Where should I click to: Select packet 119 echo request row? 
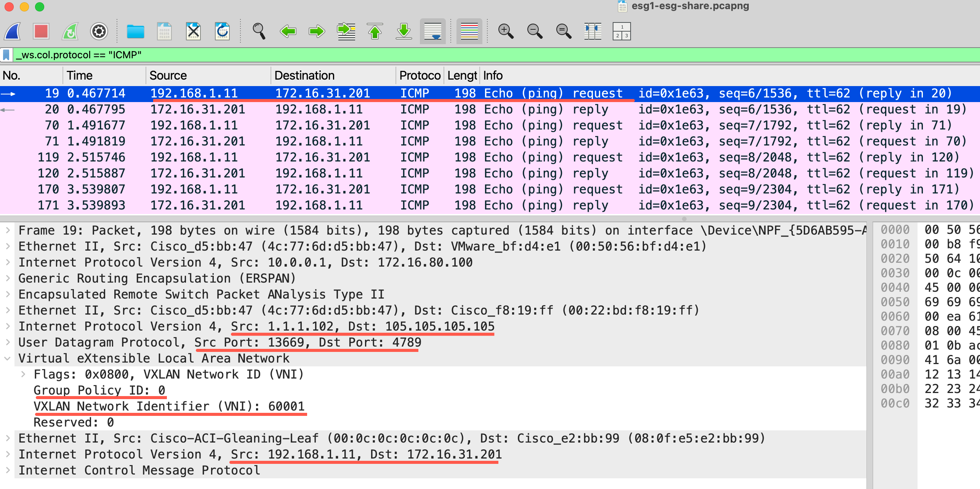tap(490, 157)
